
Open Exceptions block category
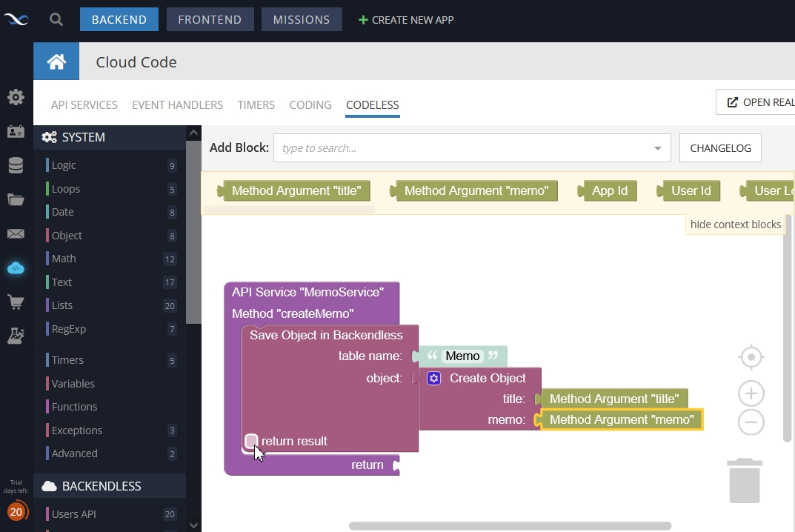click(110, 430)
